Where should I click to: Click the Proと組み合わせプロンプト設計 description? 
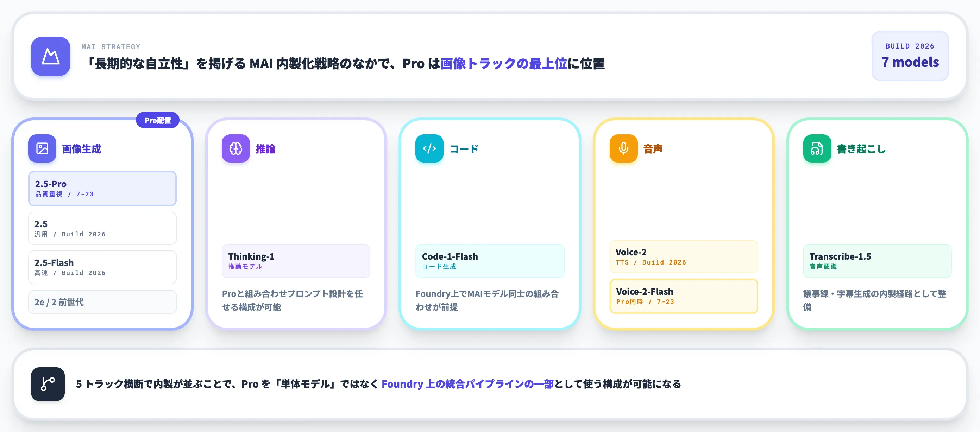[292, 300]
